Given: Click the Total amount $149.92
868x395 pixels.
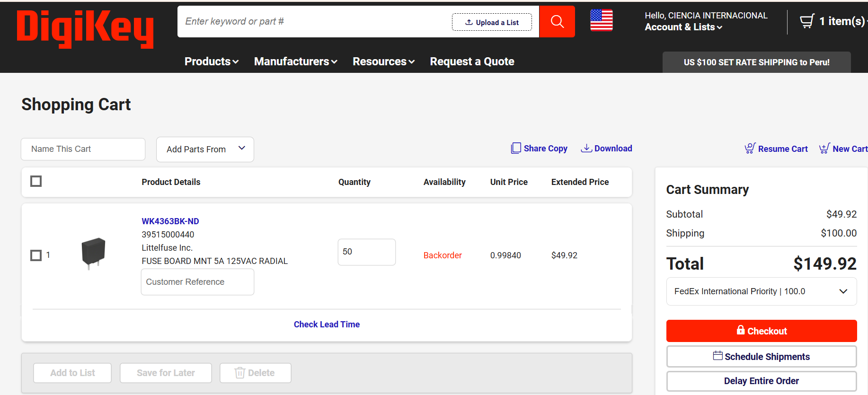Looking at the screenshot, I should click(825, 263).
